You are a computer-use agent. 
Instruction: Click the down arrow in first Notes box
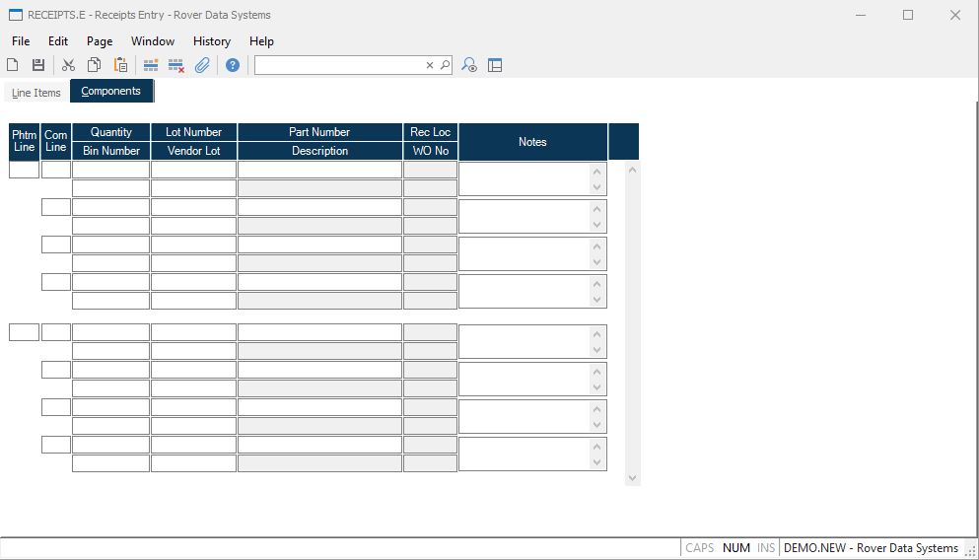pos(596,187)
